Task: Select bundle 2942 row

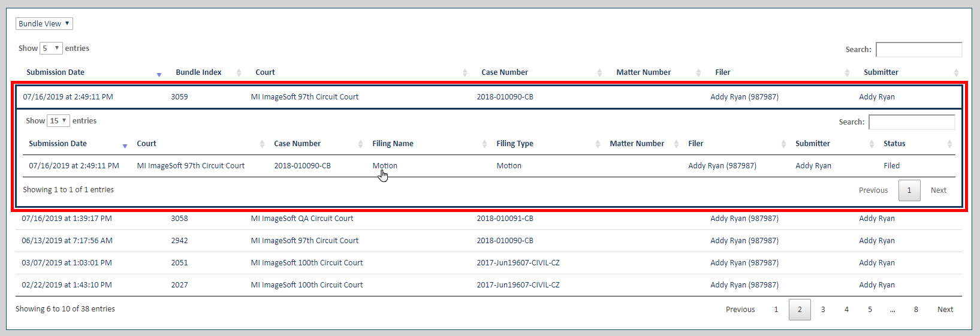Action: point(489,241)
